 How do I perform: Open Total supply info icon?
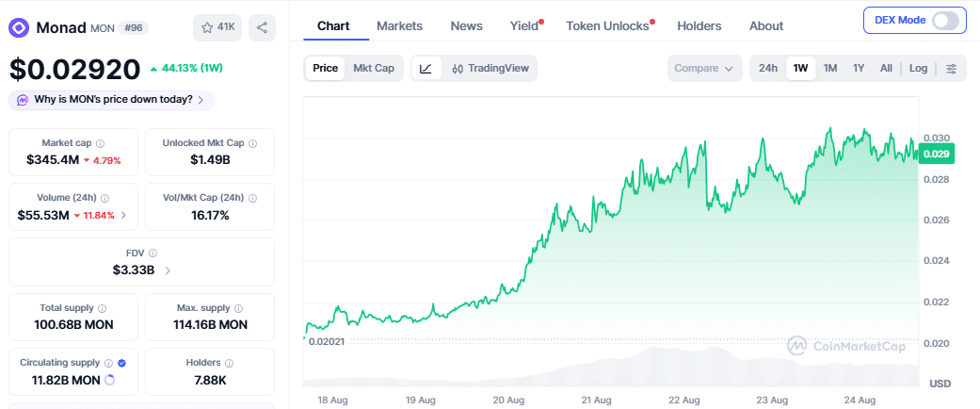[102, 308]
